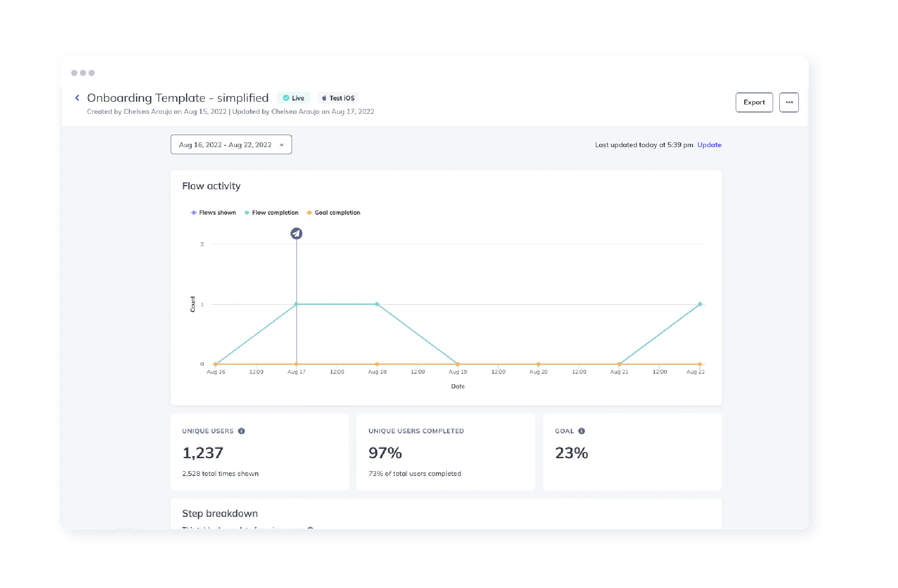The width and height of the screenshot is (898, 588).
Task: Click the Aug 20 goal completion data point
Action: point(538,364)
